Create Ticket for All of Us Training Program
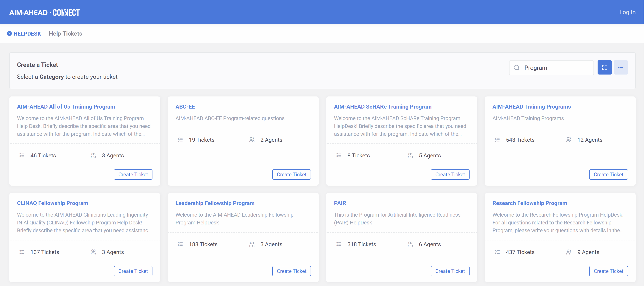The width and height of the screenshot is (644, 286). [x=133, y=174]
